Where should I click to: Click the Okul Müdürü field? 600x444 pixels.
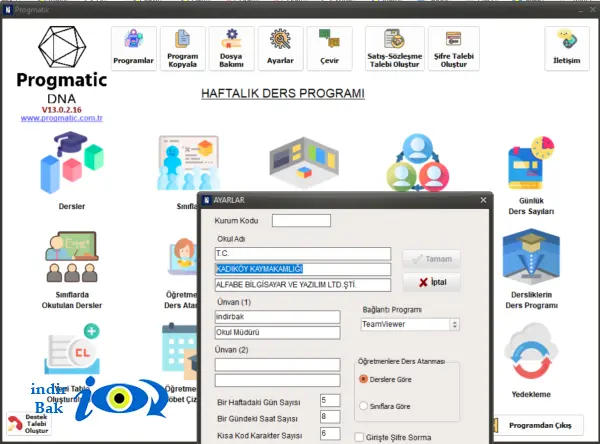pos(277,332)
